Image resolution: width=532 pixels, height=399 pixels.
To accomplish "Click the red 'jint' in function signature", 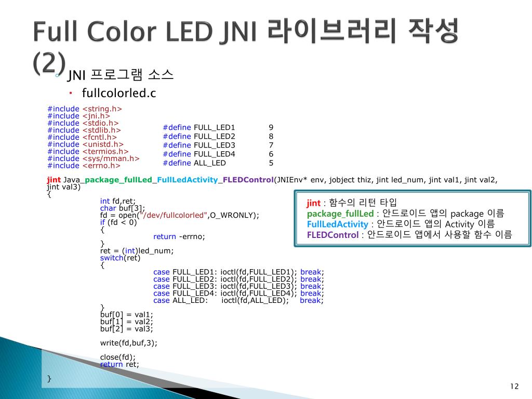I will 54,180.
